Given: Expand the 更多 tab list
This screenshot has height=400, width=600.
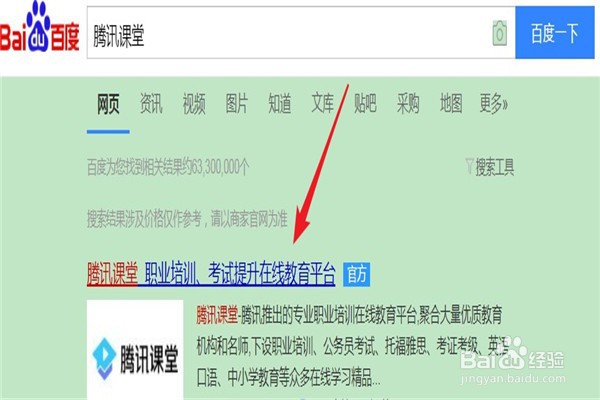Looking at the screenshot, I should point(494,103).
